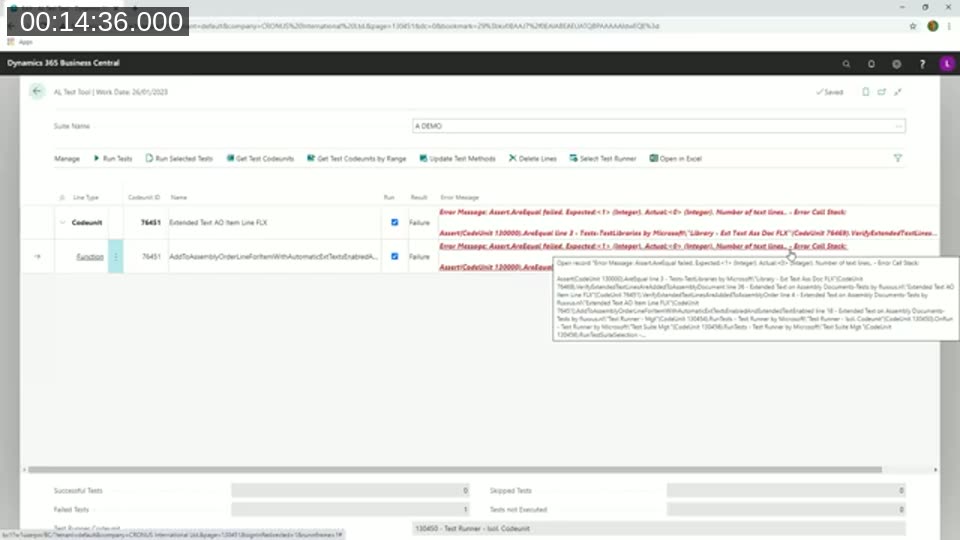Toggle Run checkbox for the Function row

[394, 257]
